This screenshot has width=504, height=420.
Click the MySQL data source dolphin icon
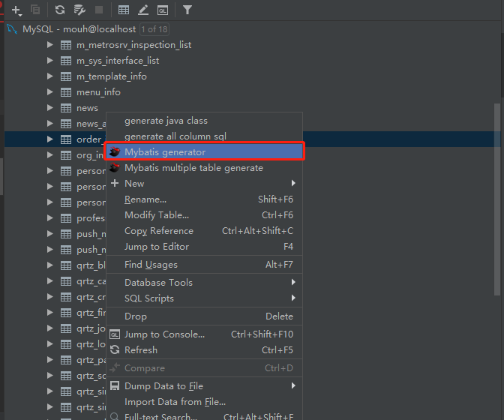pyautogui.click(x=12, y=29)
